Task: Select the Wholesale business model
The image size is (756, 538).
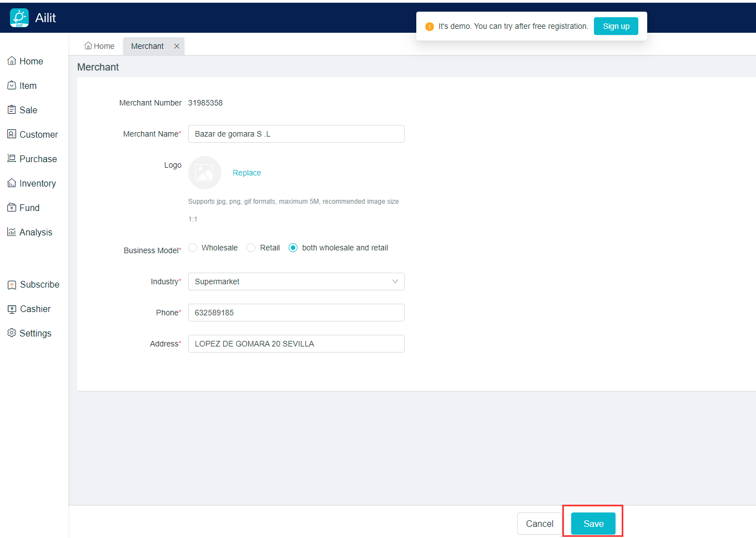Action: [193, 248]
